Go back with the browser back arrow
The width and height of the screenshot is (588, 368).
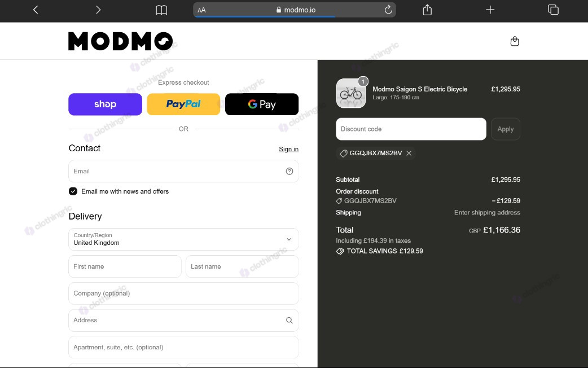point(36,10)
